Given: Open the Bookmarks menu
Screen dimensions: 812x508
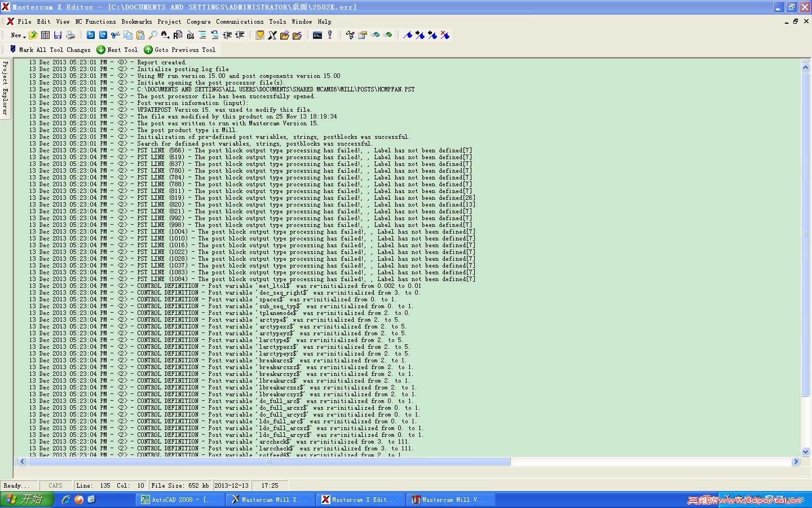Looking at the screenshot, I should [x=136, y=21].
